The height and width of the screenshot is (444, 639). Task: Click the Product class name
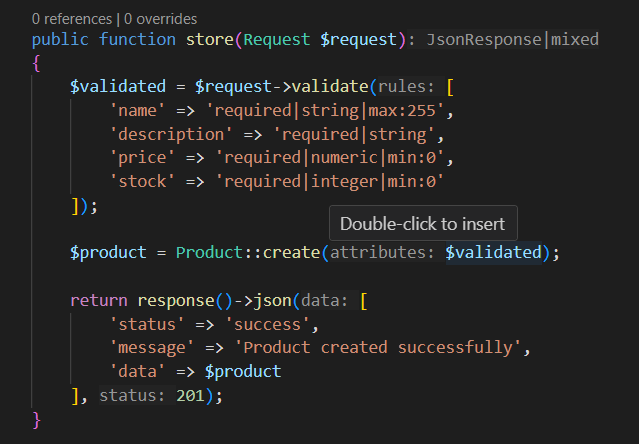209,252
